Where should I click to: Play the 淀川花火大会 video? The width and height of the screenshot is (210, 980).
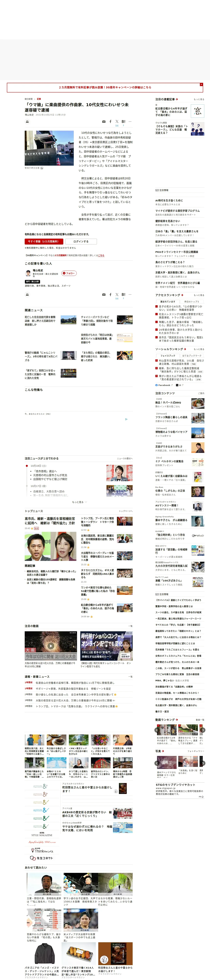[51, 646]
